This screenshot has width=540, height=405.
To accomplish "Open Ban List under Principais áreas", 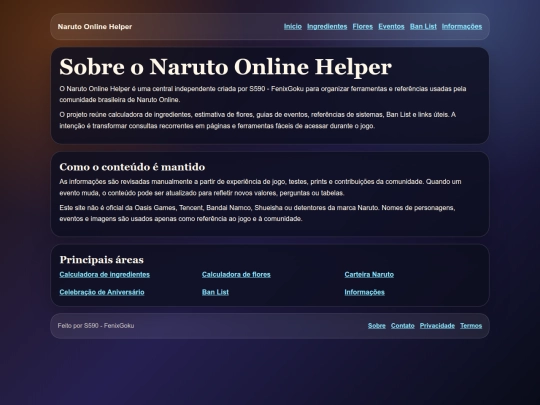I will (x=215, y=292).
